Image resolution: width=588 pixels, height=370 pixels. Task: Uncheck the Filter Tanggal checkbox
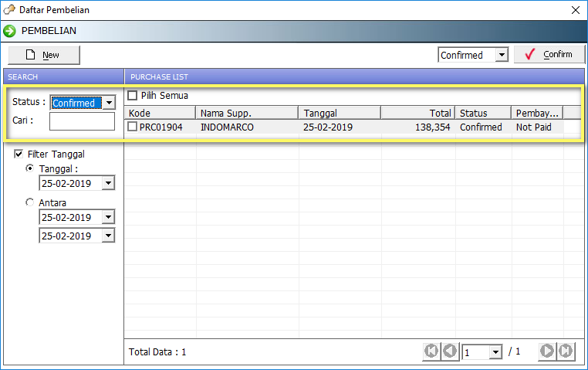(x=19, y=154)
